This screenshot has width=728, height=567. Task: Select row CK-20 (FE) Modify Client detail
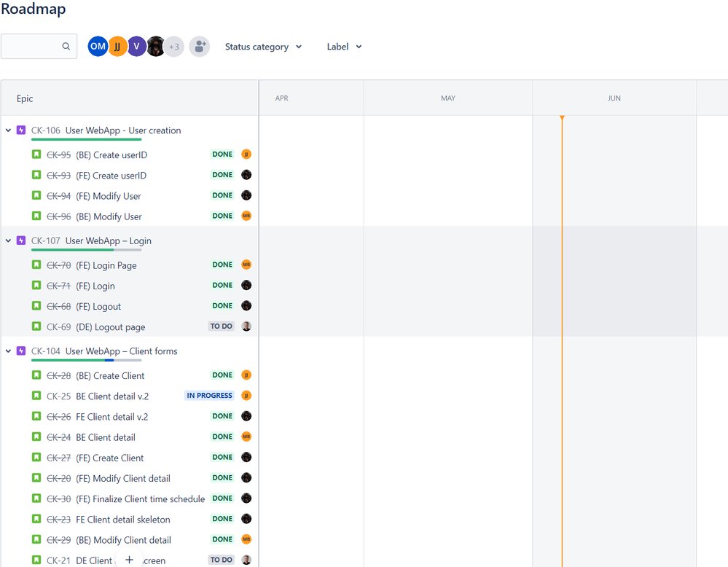click(130, 478)
